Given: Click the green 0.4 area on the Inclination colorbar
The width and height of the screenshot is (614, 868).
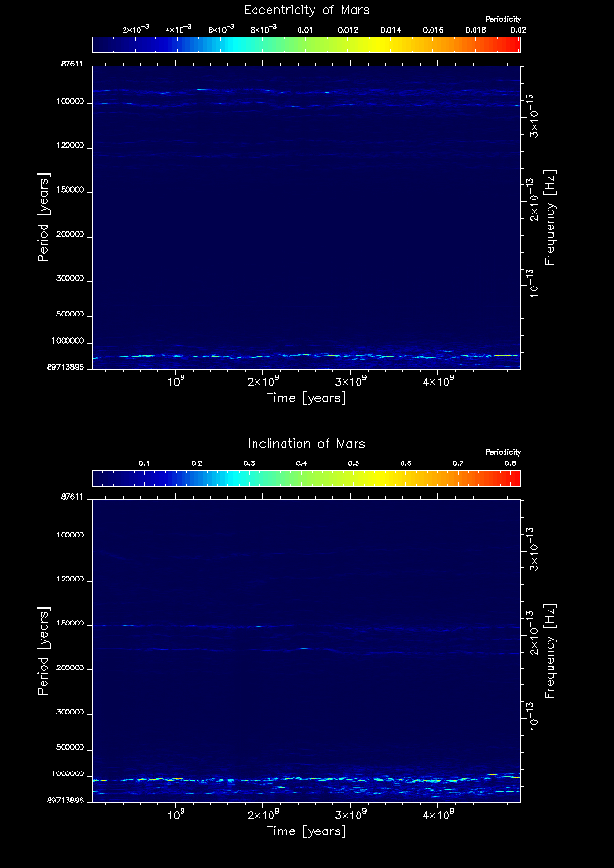Looking at the screenshot, I should (301, 478).
